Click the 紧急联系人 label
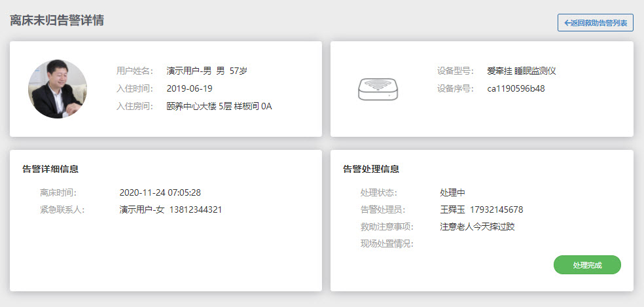Screen dimensions: 644x307 (62, 209)
